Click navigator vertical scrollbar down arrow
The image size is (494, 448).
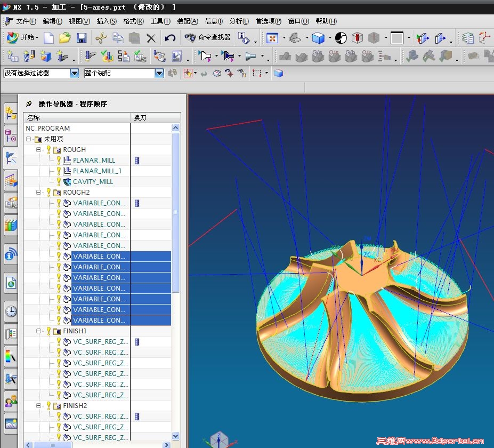(x=175, y=436)
